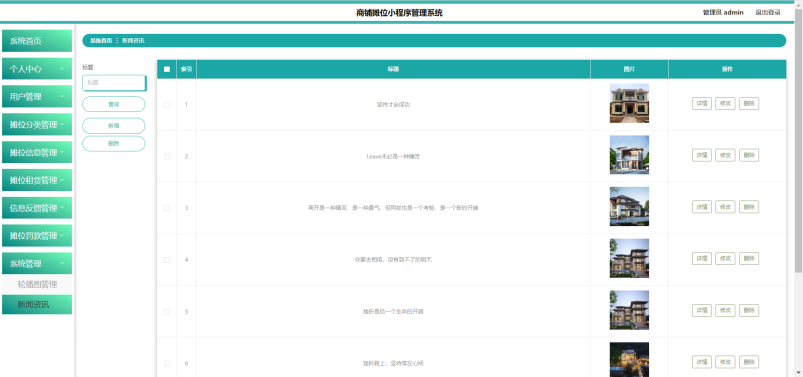The image size is (803, 377).
Task: Click 详情 button for row 1
Action: [702, 103]
